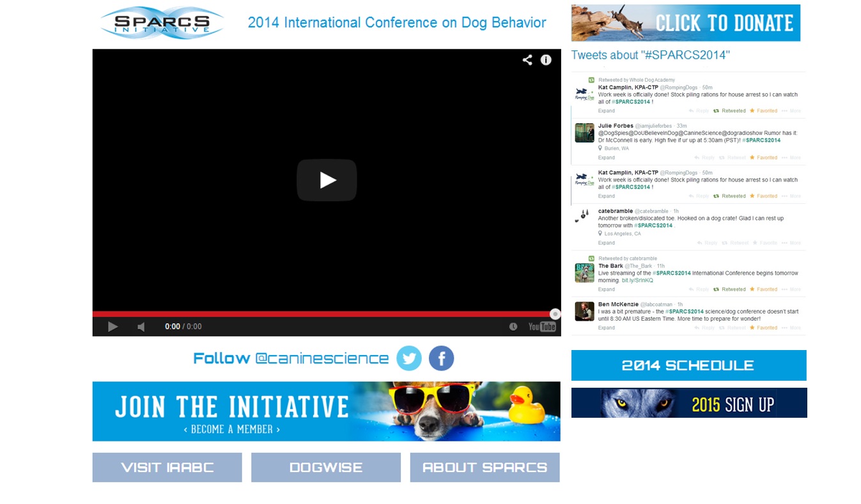Open Ben McKenzie's avatar
This screenshot has height=504, width=861.
pyautogui.click(x=584, y=311)
